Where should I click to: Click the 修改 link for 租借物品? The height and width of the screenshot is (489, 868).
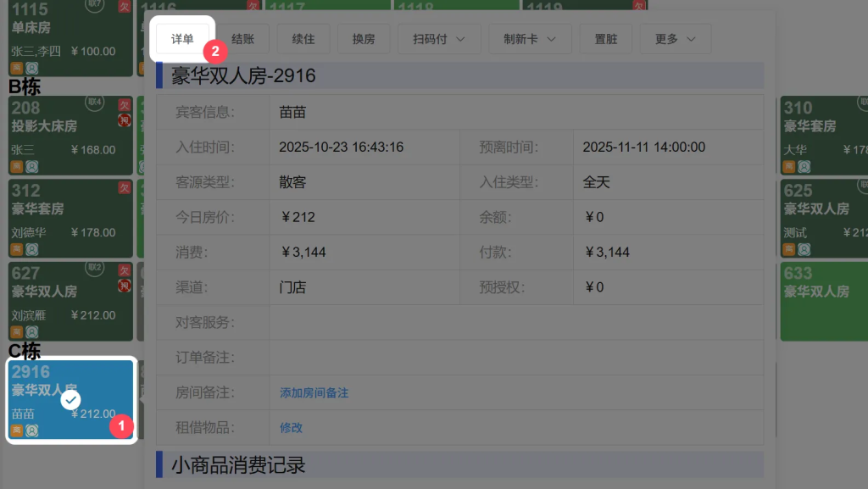click(x=291, y=428)
